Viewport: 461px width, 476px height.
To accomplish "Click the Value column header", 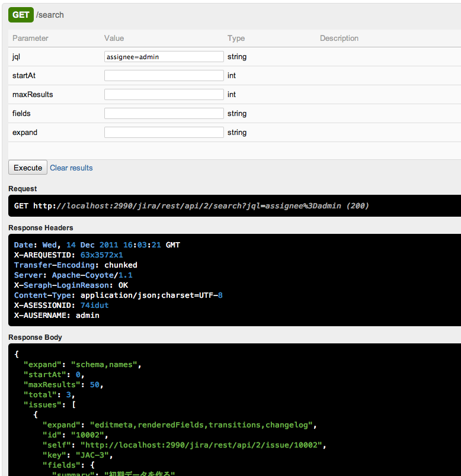I will (114, 38).
